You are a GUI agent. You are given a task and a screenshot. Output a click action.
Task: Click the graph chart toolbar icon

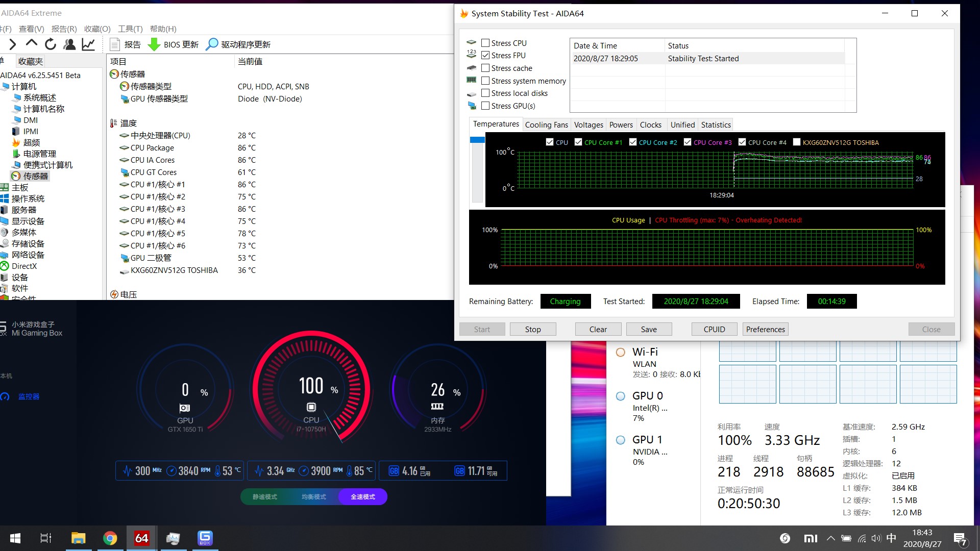point(88,44)
